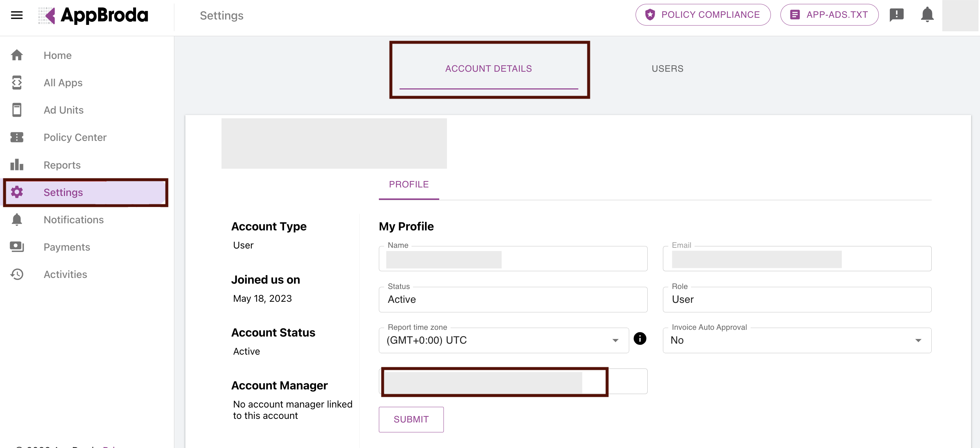Click the Policy Compliance button
980x448 pixels.
703,15
